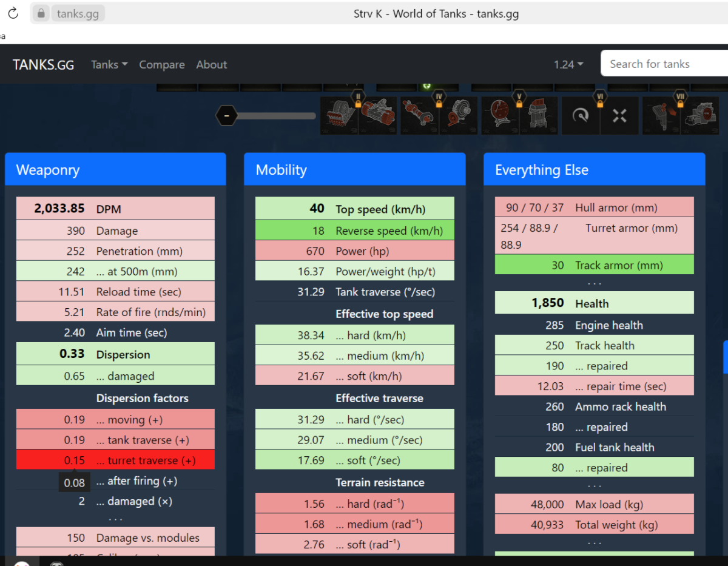Click the level II hexagon lock badge

359,99
